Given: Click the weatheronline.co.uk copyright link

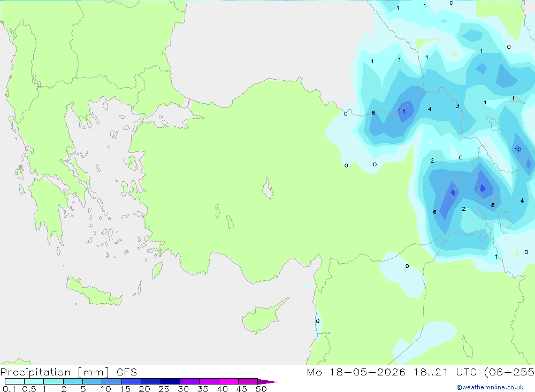Looking at the screenshot, I should pyautogui.click(x=490, y=387).
